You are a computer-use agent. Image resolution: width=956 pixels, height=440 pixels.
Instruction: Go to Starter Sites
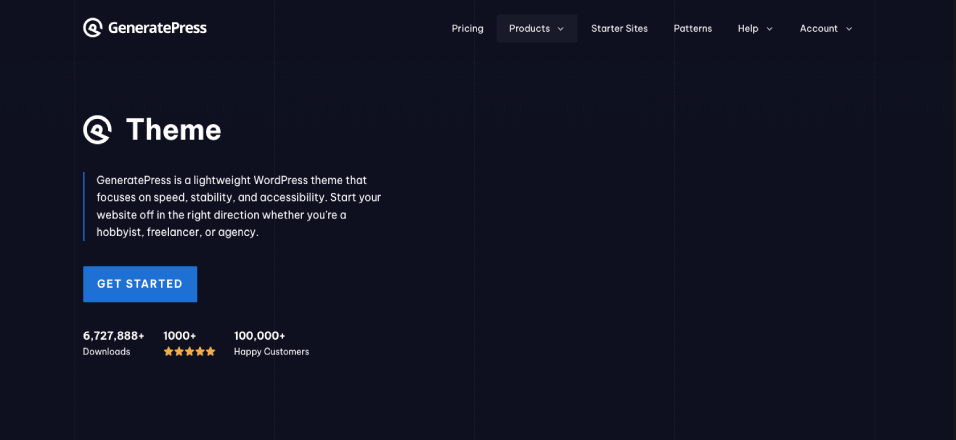pos(619,28)
